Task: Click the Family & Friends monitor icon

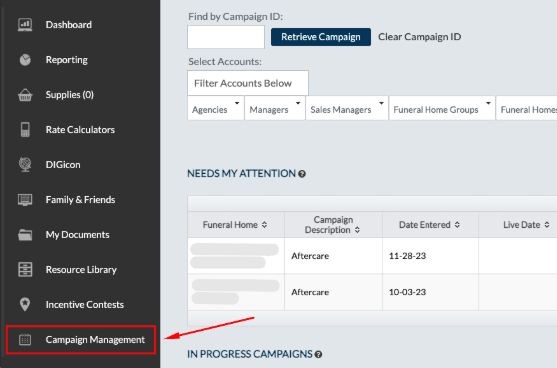Action: 25,200
